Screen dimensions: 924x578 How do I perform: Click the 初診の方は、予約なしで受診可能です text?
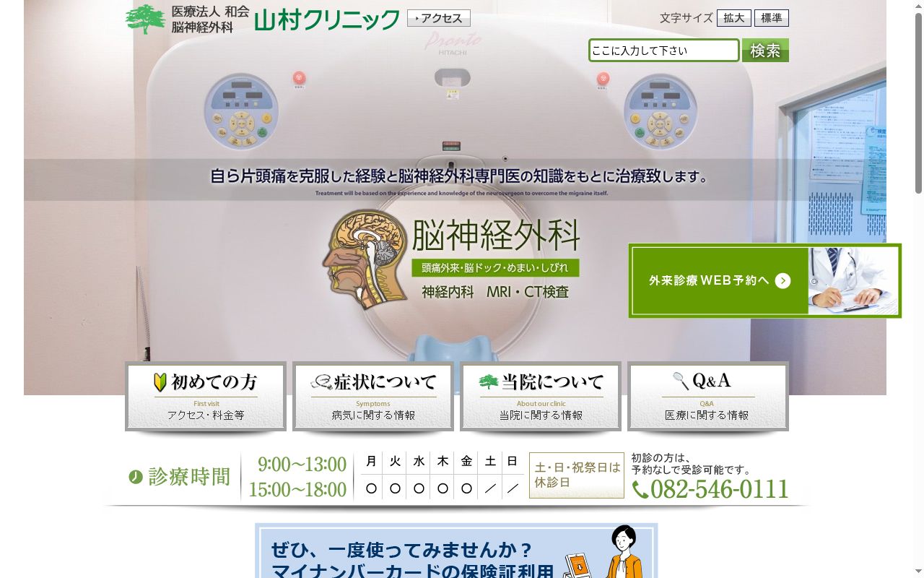(692, 464)
